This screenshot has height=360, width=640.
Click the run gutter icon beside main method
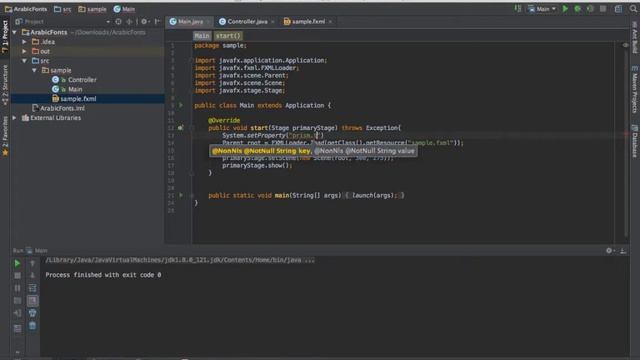coord(181,195)
